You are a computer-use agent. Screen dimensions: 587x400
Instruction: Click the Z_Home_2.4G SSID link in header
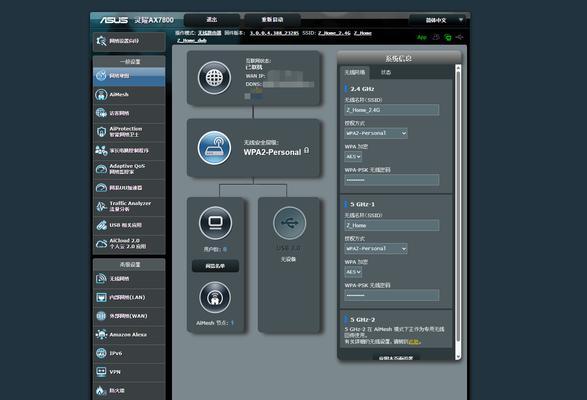[x=334, y=33]
